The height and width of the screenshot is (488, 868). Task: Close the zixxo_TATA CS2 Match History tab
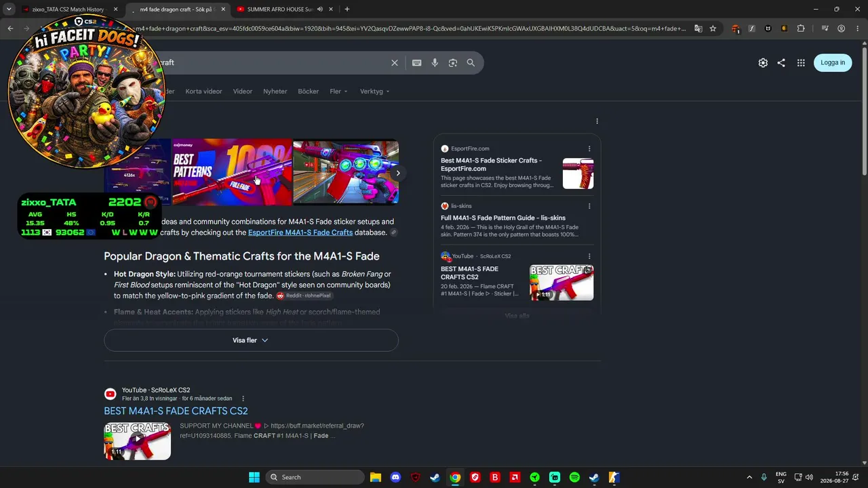click(x=115, y=9)
